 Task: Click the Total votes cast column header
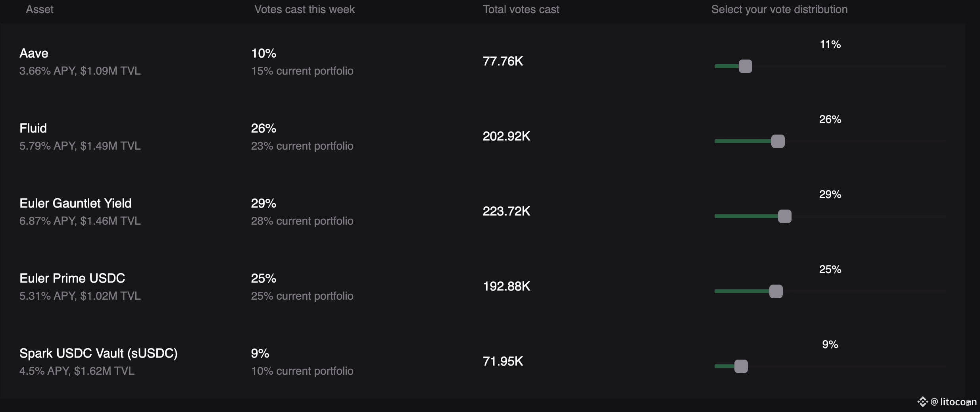pyautogui.click(x=521, y=9)
